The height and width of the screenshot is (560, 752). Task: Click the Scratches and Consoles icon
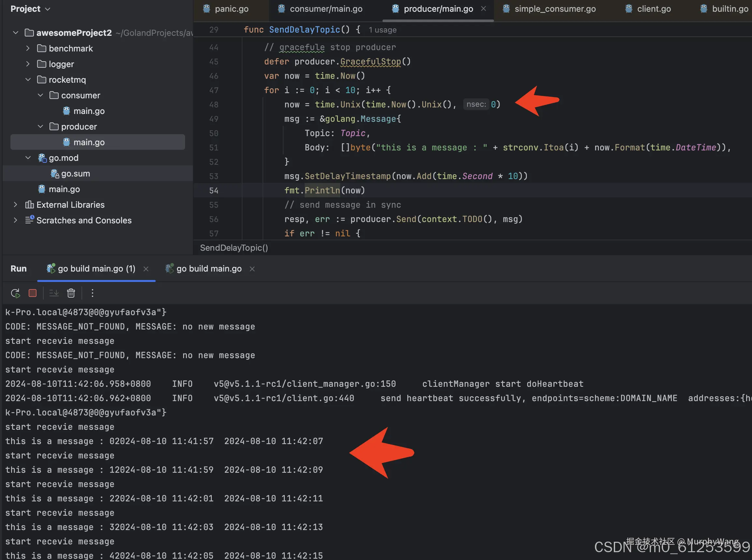pos(30,220)
